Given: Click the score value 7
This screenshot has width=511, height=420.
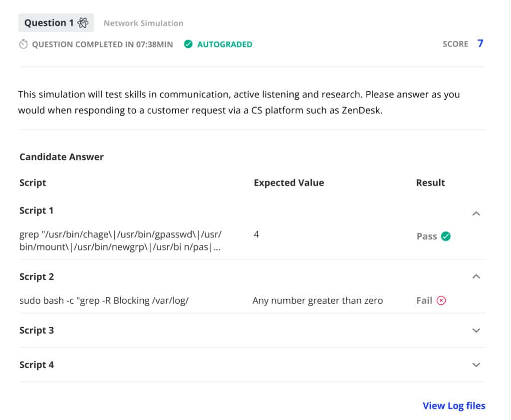Looking at the screenshot, I should click(x=480, y=43).
